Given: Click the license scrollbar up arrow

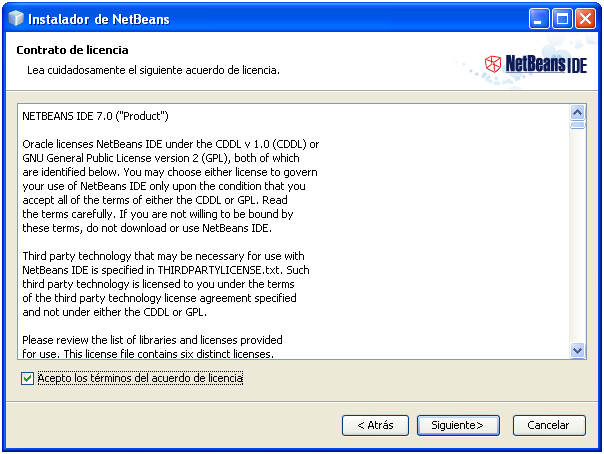Looking at the screenshot, I should pos(577,112).
